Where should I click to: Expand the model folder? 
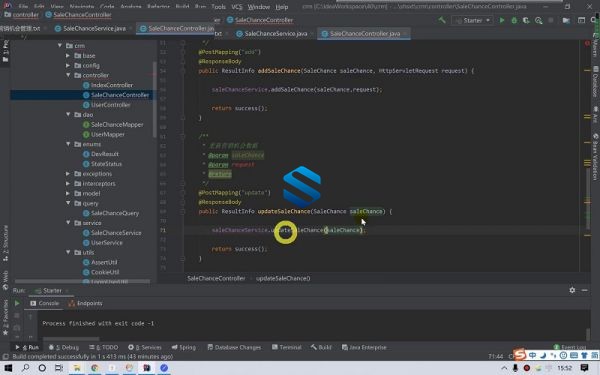pyautogui.click(x=68, y=193)
